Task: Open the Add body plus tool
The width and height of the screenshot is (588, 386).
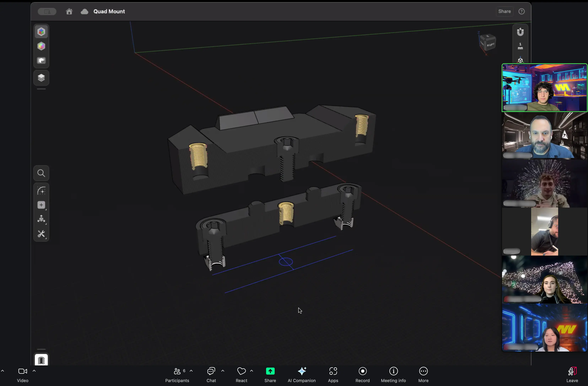Action: 41,205
